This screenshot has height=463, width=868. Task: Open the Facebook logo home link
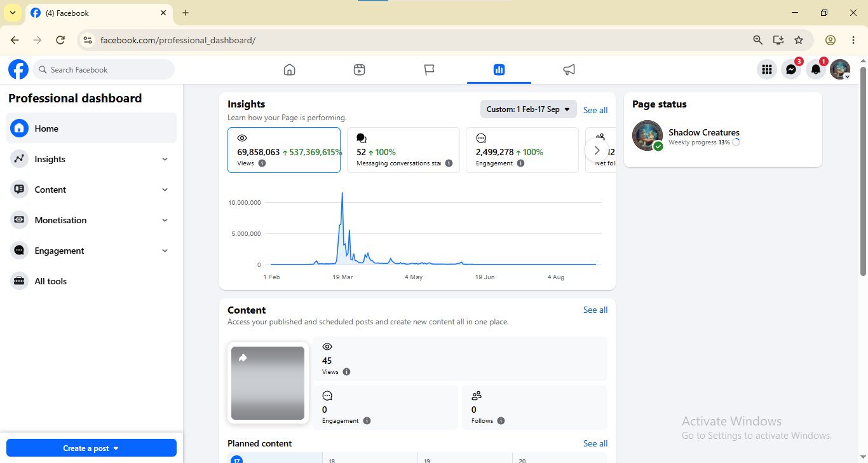18,69
